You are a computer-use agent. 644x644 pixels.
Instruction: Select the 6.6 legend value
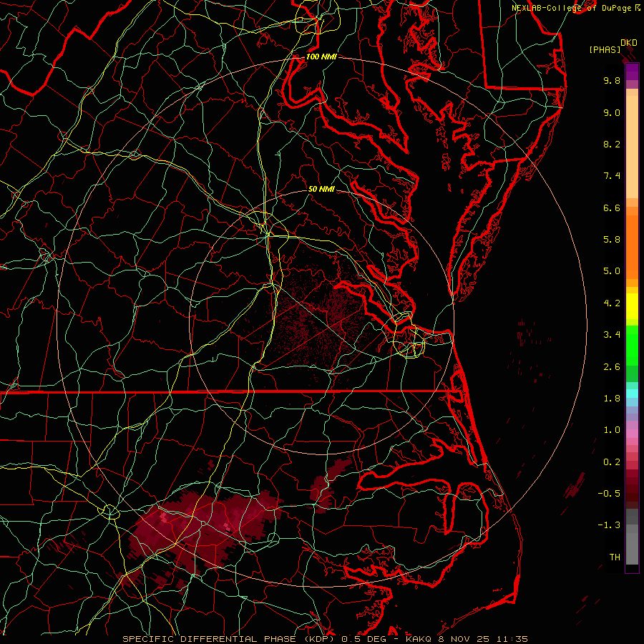click(612, 208)
